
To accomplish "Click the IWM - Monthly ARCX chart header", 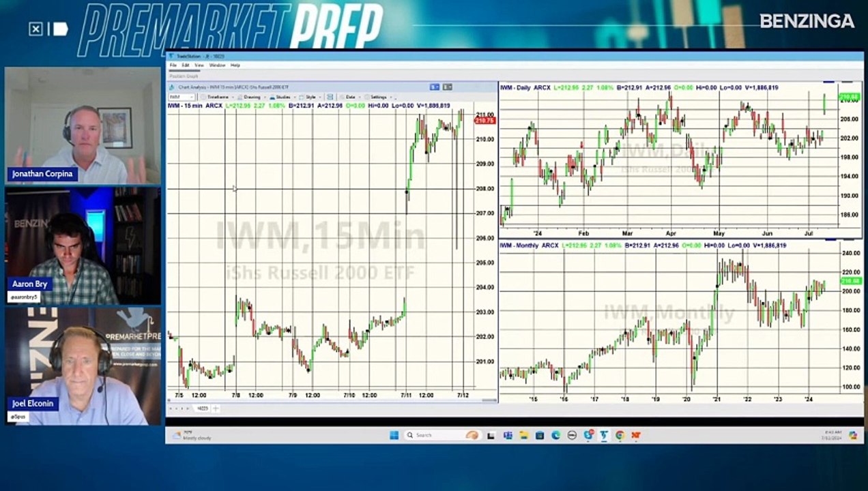I will click(x=530, y=245).
